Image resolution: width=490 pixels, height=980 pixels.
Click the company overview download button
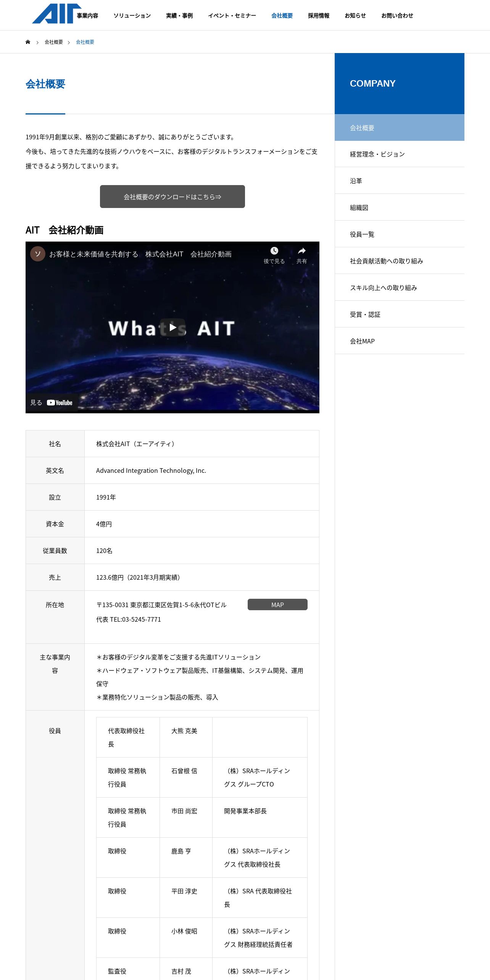pyautogui.click(x=172, y=197)
